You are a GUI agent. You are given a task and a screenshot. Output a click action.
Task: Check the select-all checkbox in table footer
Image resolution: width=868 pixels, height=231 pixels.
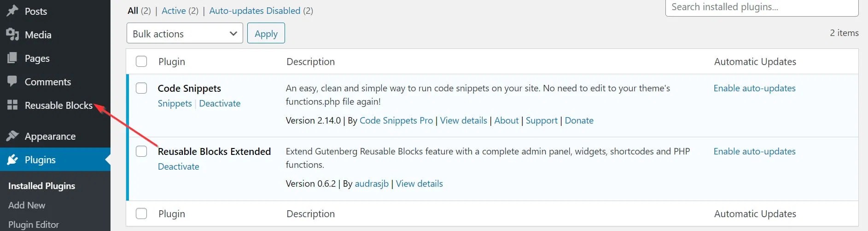coord(141,213)
